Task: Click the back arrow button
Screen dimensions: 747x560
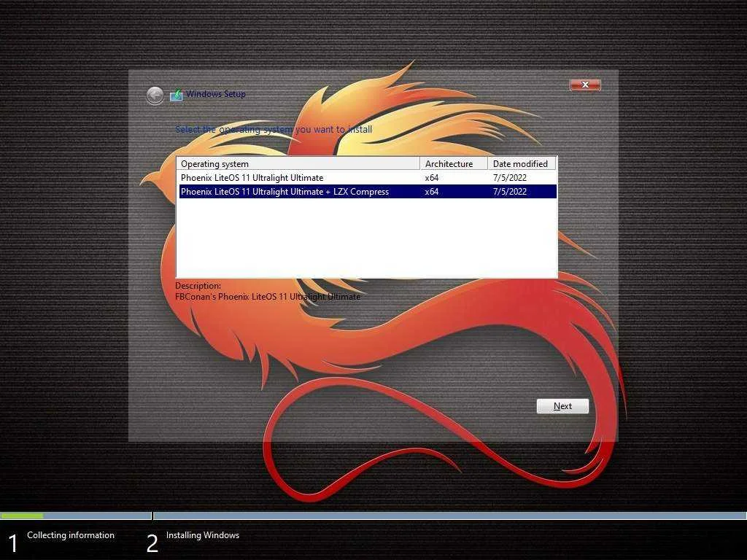Action: (x=155, y=96)
